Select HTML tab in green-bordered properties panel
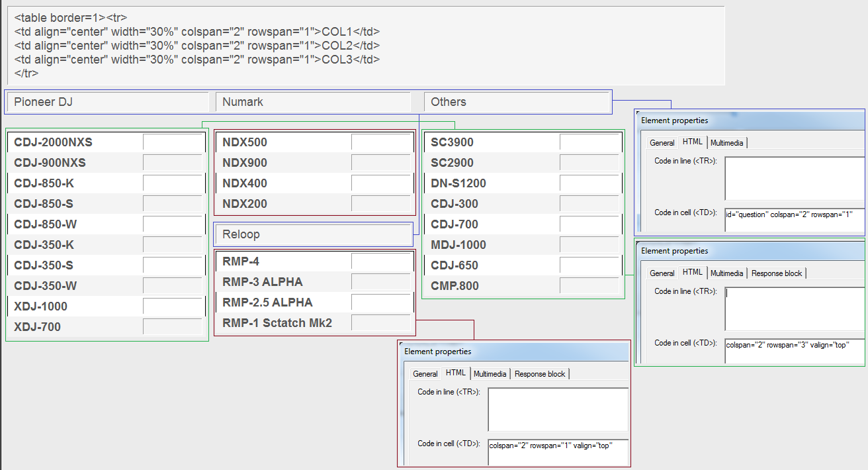868x470 pixels. 693,272
